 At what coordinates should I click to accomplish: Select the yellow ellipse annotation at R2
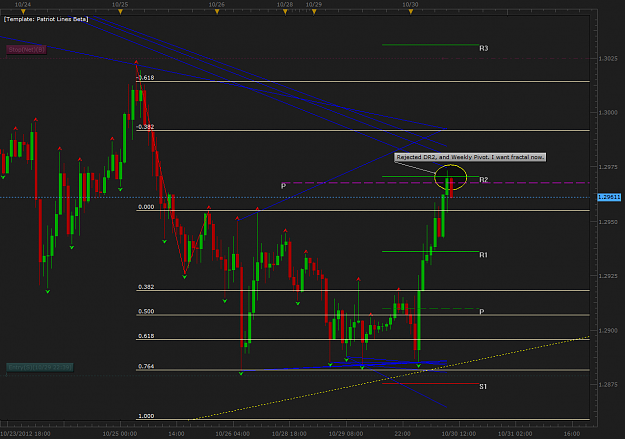pyautogui.click(x=450, y=177)
